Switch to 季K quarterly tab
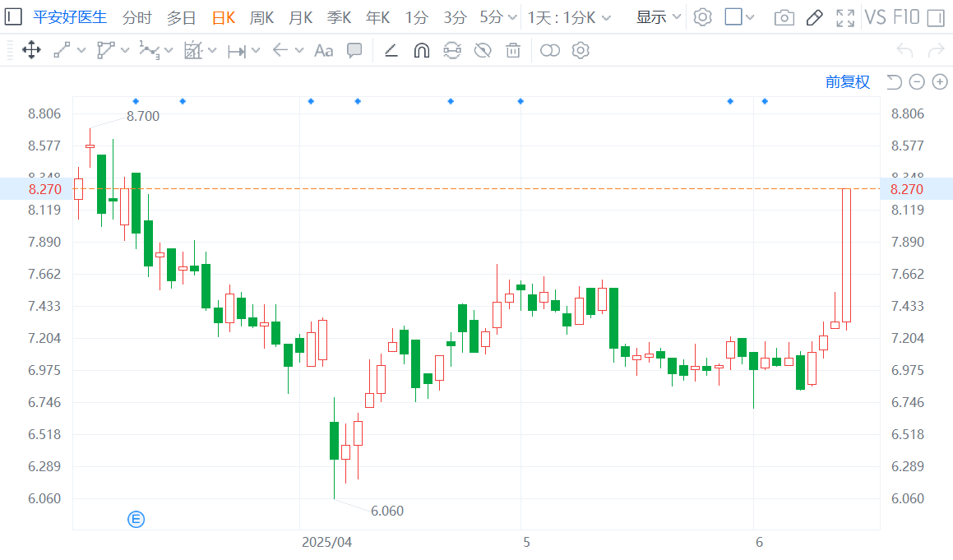Image resolution: width=953 pixels, height=560 pixels. [x=339, y=17]
